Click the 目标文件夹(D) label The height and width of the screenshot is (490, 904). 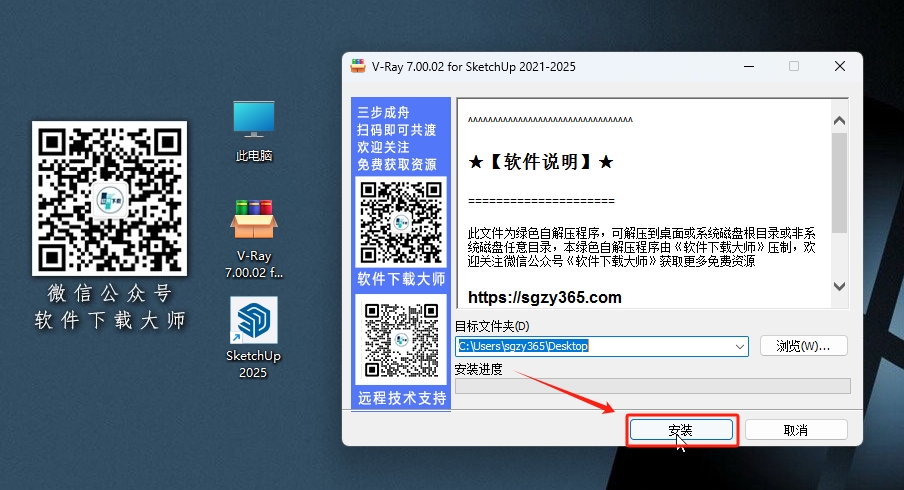[492, 326]
